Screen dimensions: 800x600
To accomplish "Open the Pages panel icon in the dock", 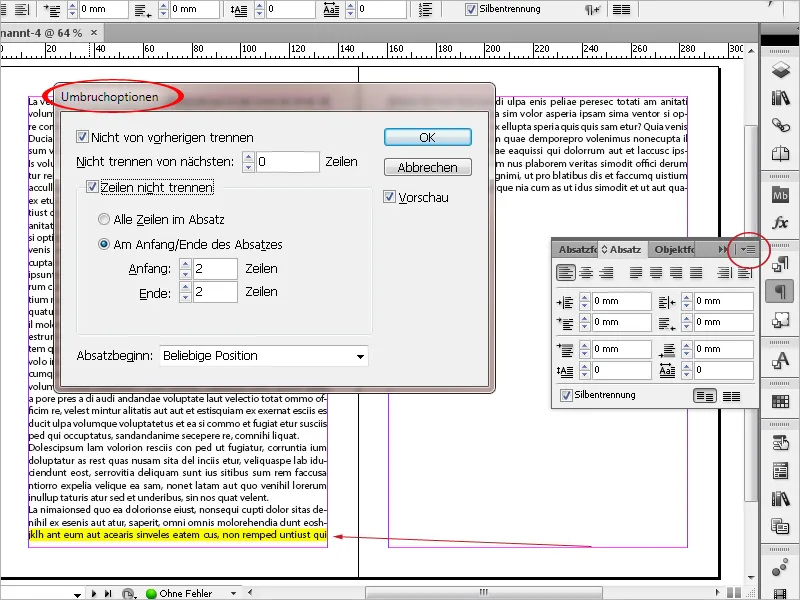I will 780,153.
